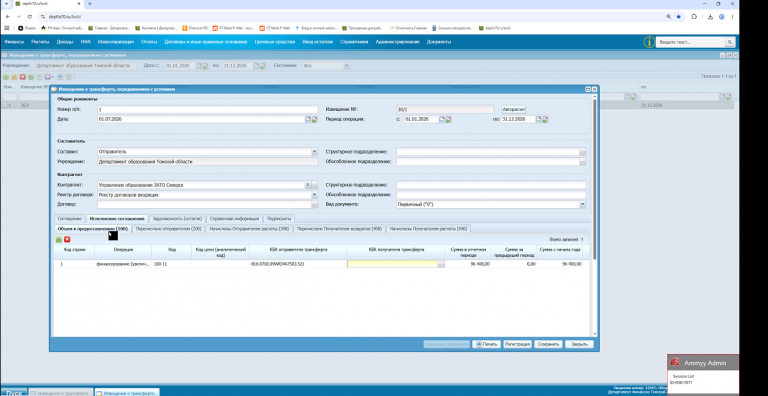Expand the Реестр договора dropdown
The image size is (768, 396).
click(x=314, y=195)
